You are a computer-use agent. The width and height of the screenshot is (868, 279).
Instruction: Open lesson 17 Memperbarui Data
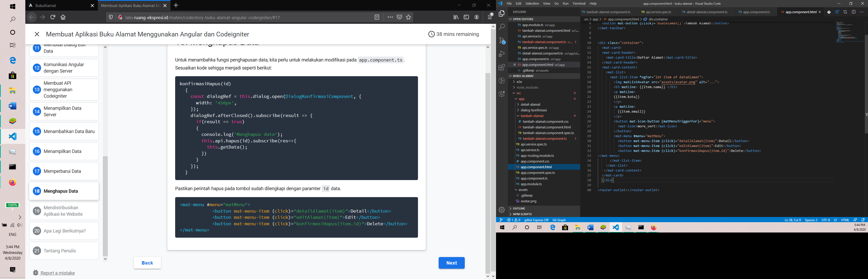[64, 171]
